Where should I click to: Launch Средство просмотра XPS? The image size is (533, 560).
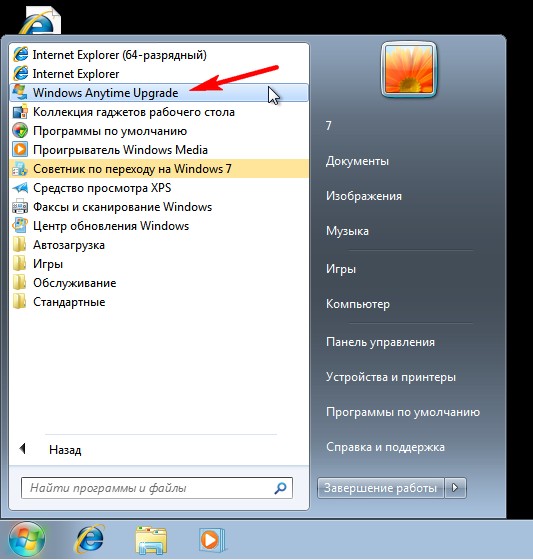click(x=159, y=188)
